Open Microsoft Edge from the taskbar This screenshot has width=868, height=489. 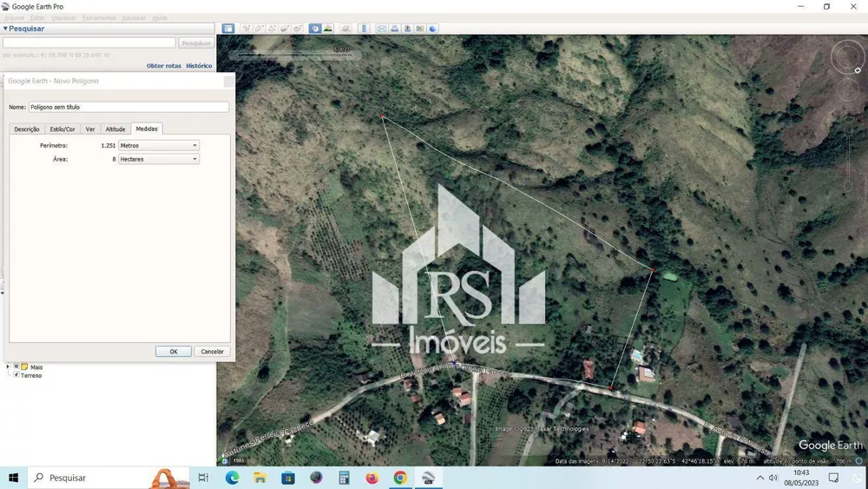pyautogui.click(x=232, y=478)
